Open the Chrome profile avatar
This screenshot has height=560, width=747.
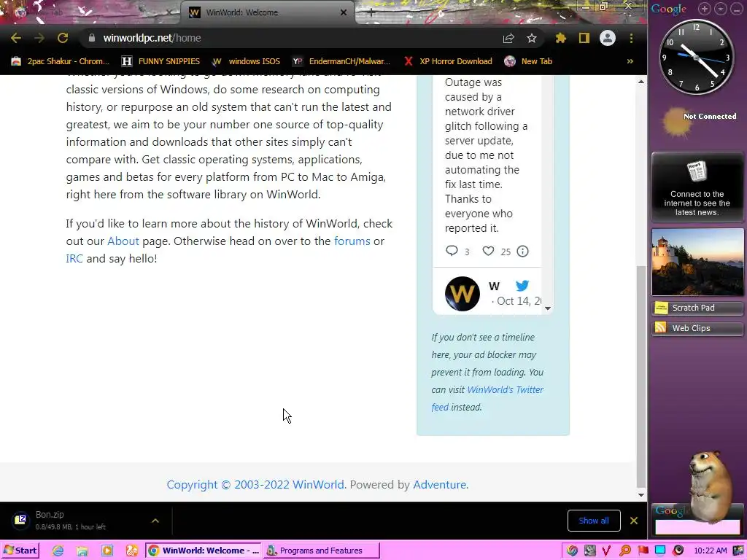point(608,38)
